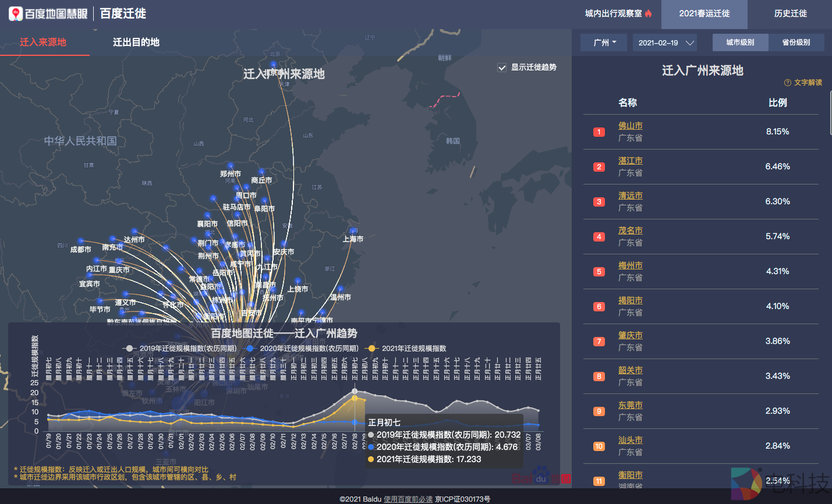Open the 湛江市 link in the list
The image size is (832, 504).
pyautogui.click(x=631, y=161)
